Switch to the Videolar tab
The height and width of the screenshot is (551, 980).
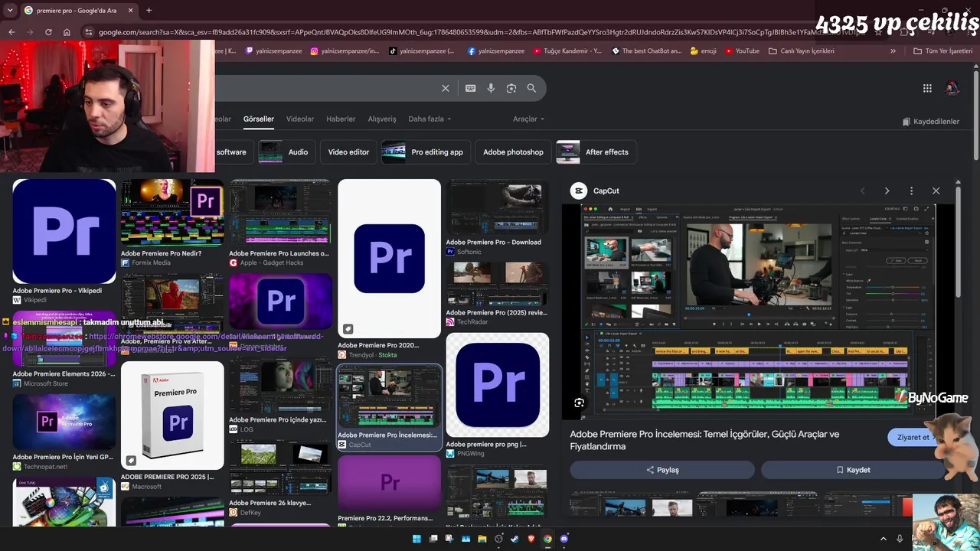pyautogui.click(x=300, y=119)
